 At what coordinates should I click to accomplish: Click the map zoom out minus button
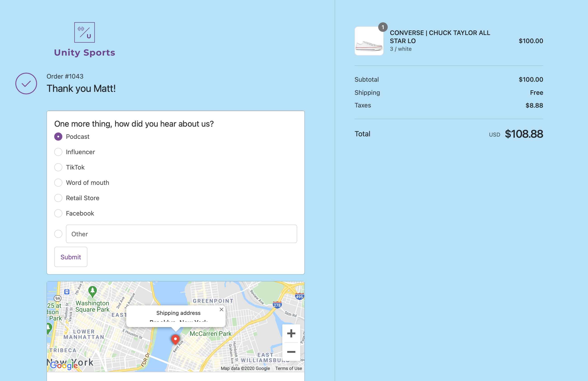click(291, 352)
